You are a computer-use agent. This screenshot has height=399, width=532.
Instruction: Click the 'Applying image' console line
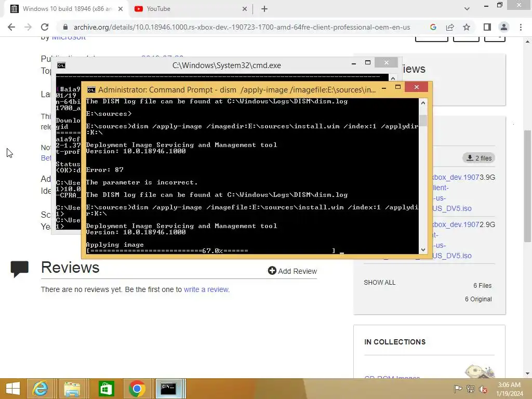pyautogui.click(x=115, y=245)
